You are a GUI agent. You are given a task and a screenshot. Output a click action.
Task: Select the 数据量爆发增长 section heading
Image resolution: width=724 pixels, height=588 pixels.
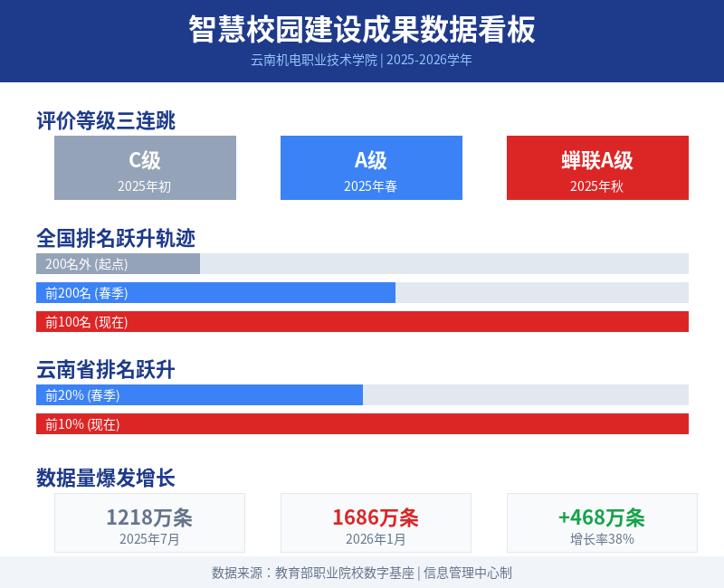[106, 478]
